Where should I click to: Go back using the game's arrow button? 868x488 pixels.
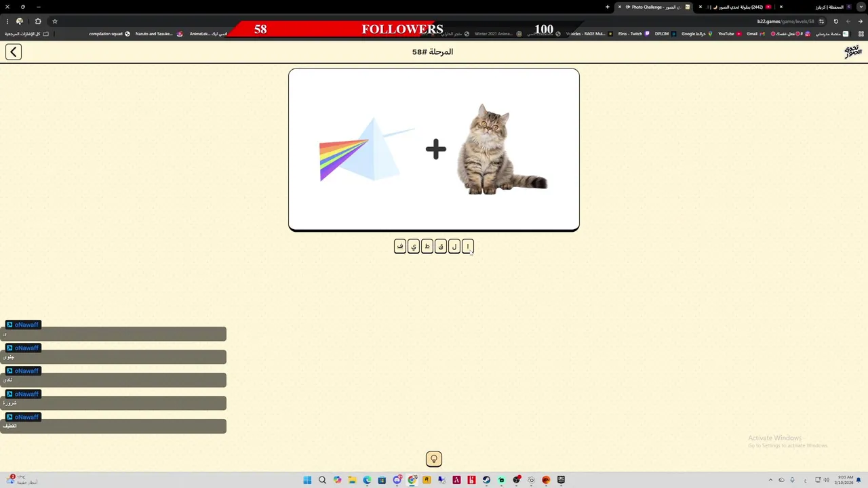[x=14, y=52]
